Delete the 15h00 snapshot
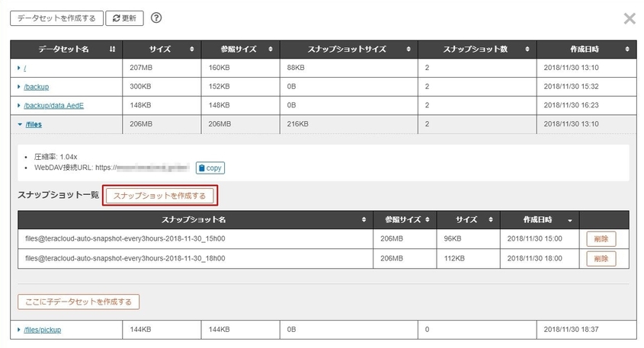644x348 pixels. (x=601, y=239)
